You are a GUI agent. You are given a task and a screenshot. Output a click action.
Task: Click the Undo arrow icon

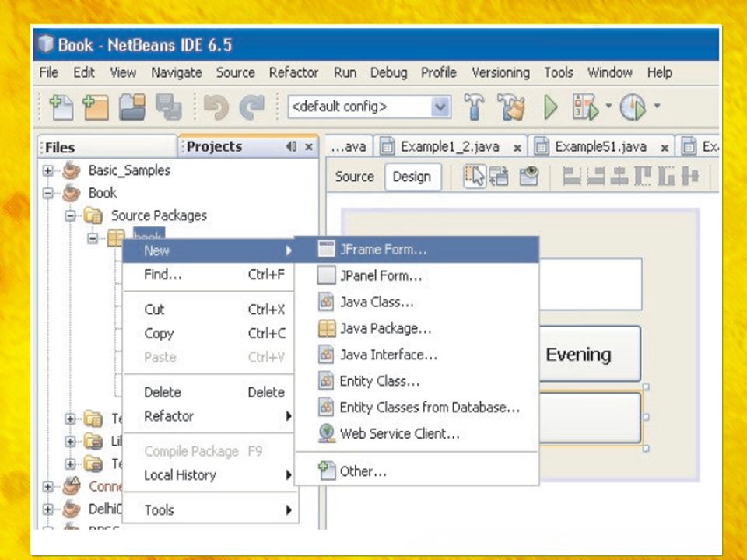click(216, 107)
